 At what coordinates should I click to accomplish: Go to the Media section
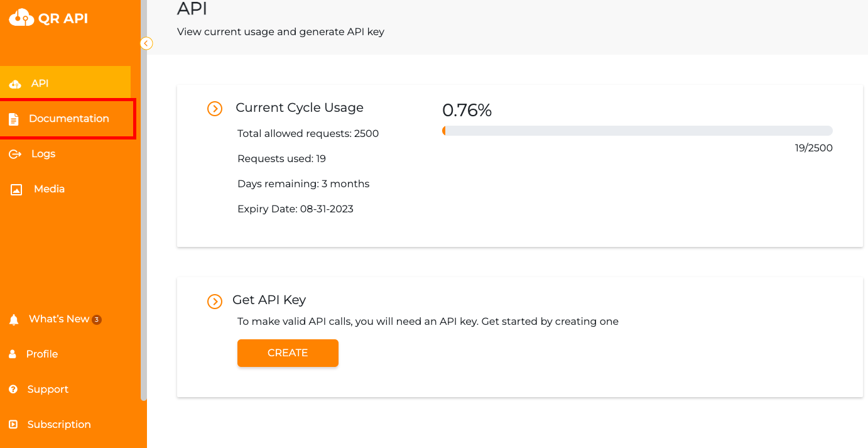tap(49, 189)
